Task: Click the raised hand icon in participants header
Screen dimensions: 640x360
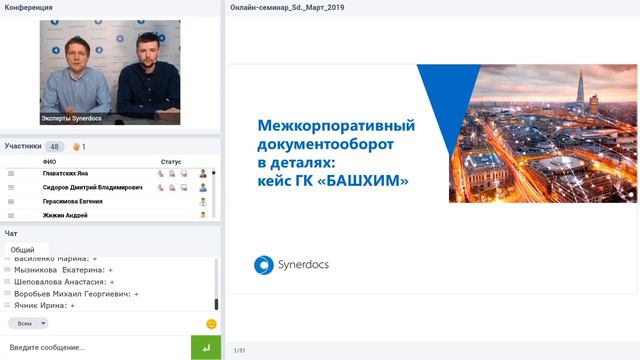Action: [76, 147]
